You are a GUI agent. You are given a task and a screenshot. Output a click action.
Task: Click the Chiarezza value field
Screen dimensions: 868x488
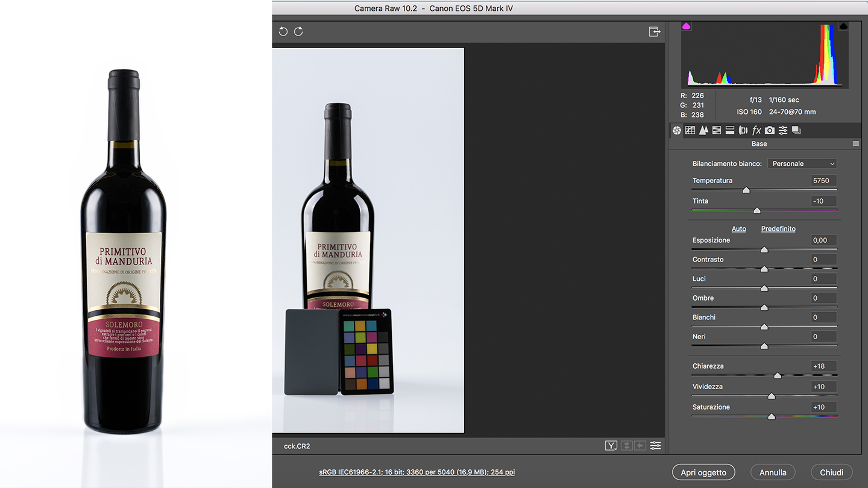[823, 366]
